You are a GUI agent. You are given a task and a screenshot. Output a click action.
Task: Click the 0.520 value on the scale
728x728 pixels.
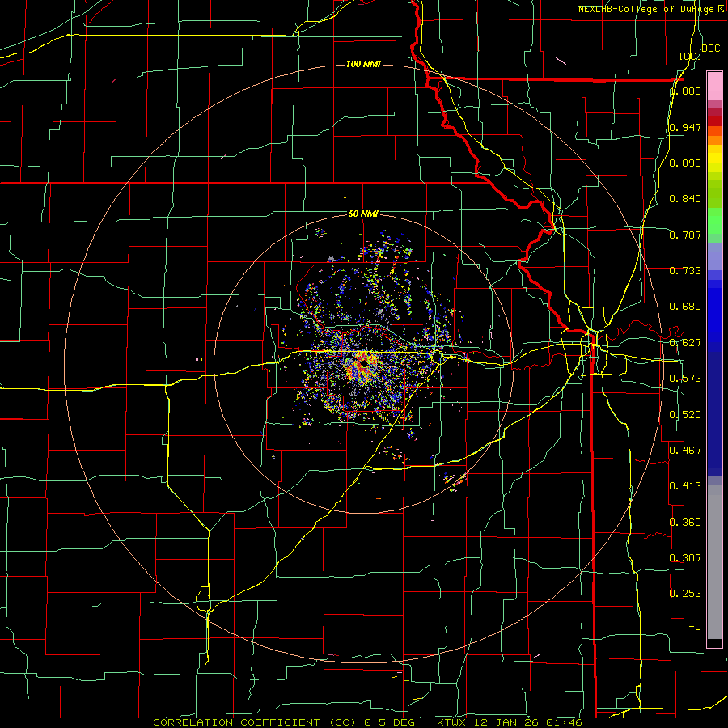click(x=685, y=415)
